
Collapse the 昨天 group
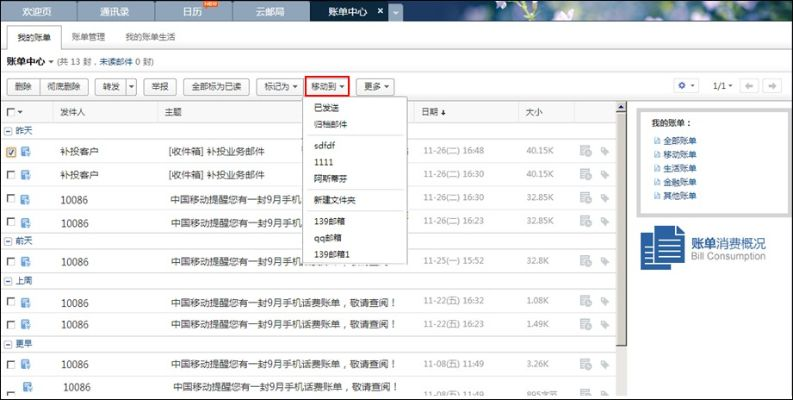[x=8, y=131]
